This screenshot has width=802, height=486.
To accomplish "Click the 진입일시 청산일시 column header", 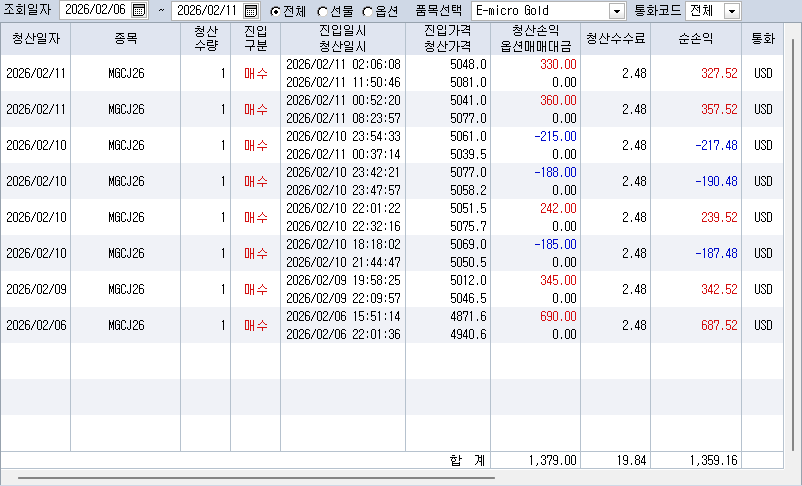I will tap(343, 38).
